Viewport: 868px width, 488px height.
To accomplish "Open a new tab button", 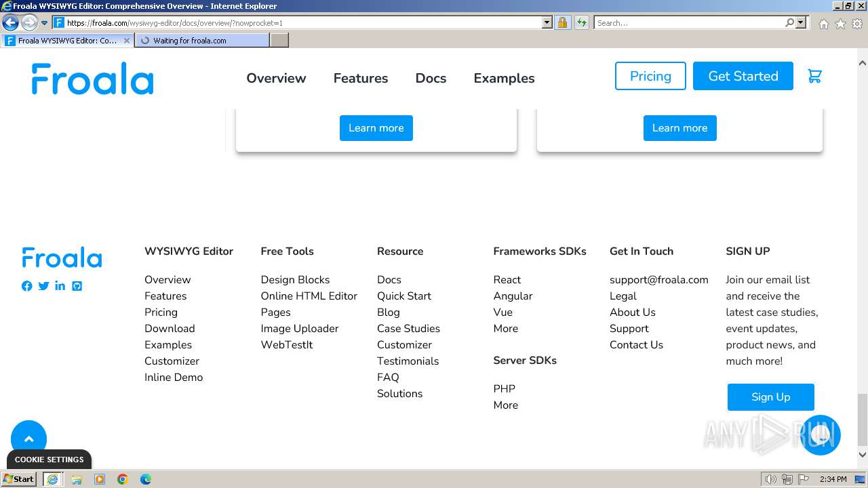I will (x=279, y=41).
